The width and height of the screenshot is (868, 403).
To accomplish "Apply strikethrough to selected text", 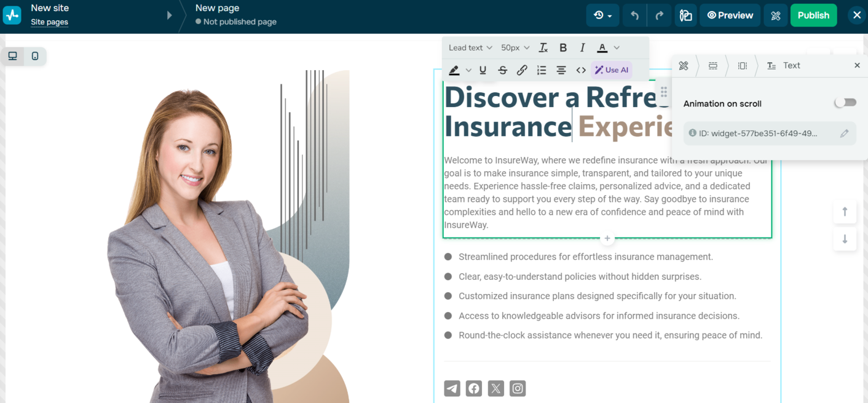I will point(502,70).
